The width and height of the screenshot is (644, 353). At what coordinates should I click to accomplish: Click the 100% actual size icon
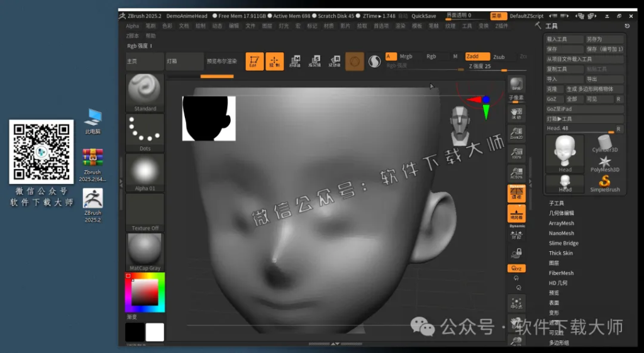(516, 153)
